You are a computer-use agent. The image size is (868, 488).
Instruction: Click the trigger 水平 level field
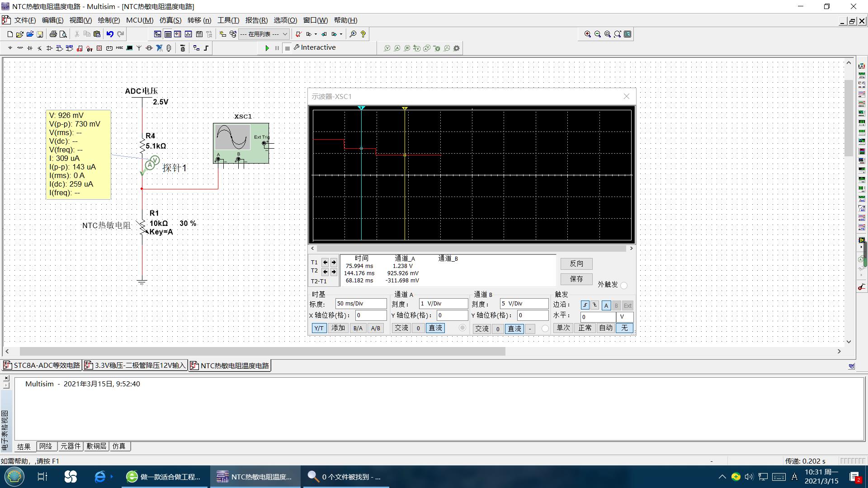598,317
